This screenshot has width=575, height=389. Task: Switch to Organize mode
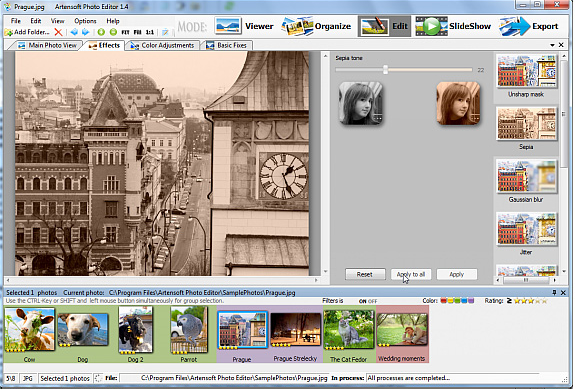pos(316,26)
